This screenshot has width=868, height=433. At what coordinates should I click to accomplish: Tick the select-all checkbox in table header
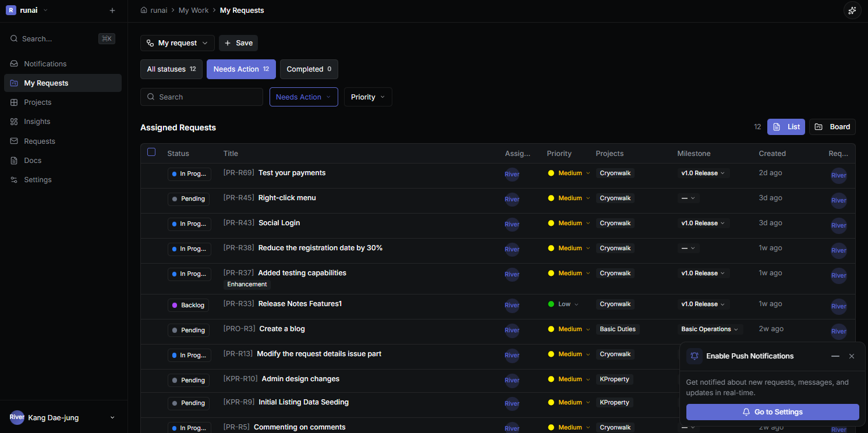(151, 152)
